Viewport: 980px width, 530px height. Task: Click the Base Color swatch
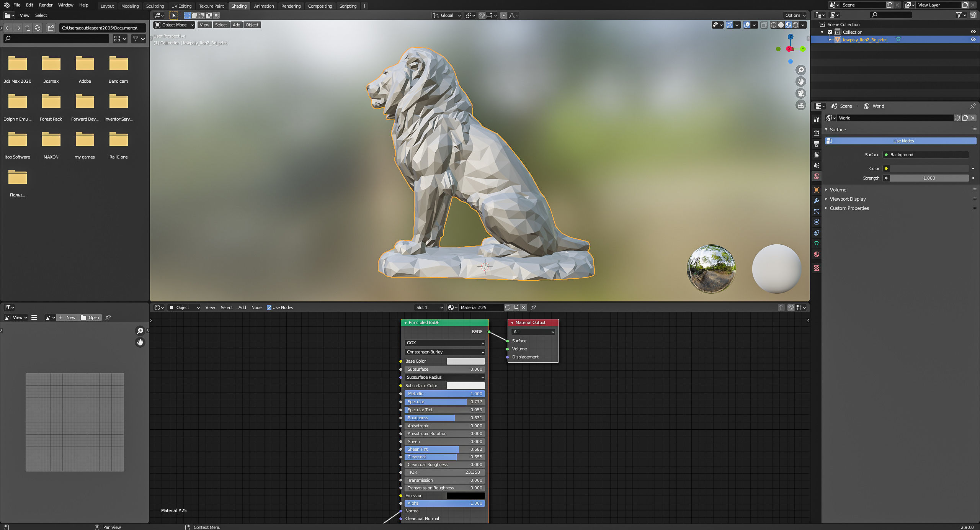coord(465,361)
